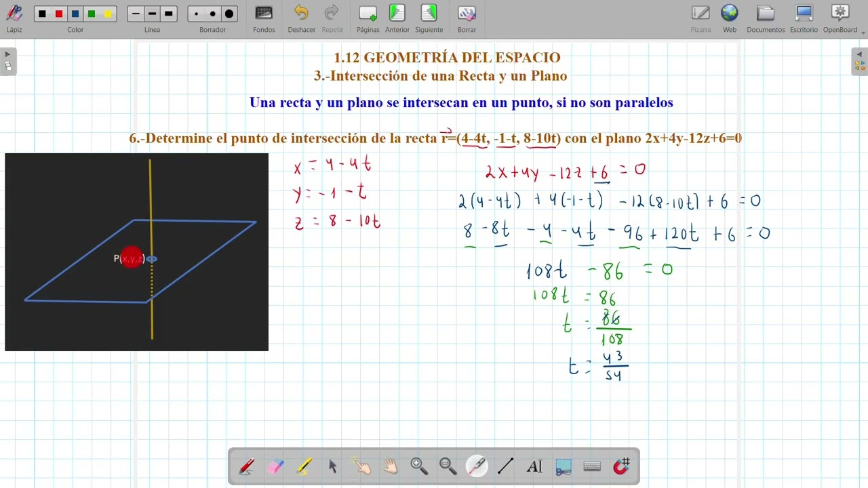Pick the black pen color

coord(43,14)
